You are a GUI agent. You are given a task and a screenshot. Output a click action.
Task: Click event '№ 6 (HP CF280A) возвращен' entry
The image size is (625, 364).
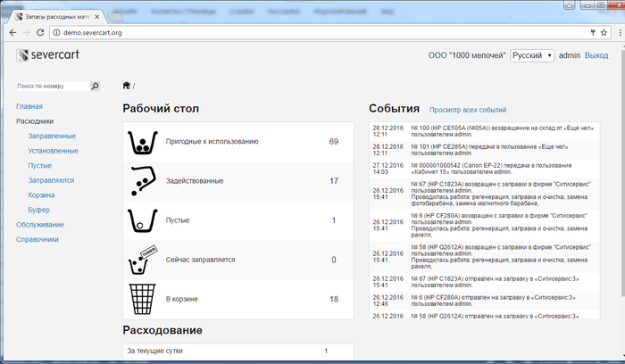[x=484, y=225]
